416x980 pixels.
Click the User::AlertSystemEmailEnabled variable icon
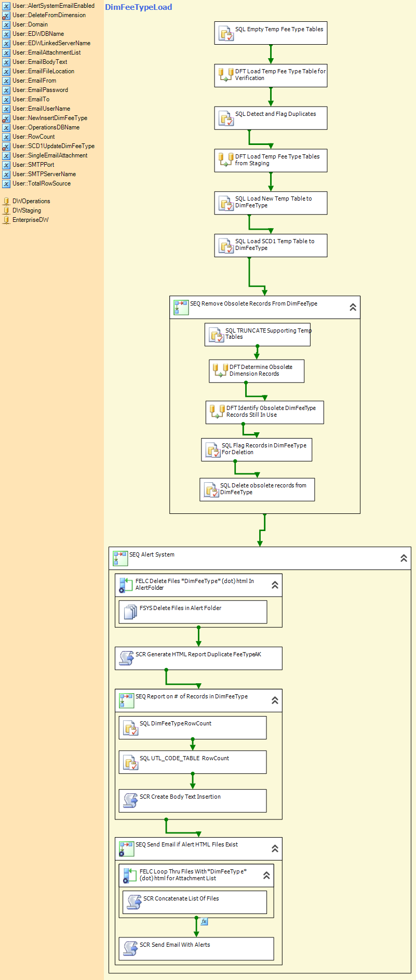point(6,6)
